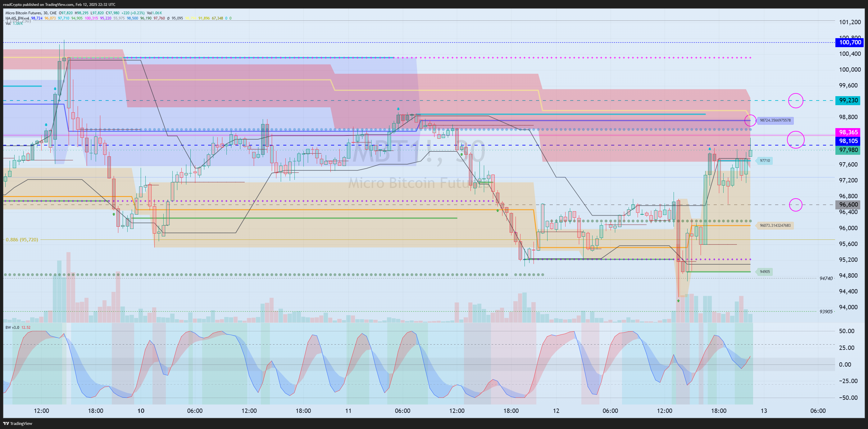Click the blue 98,105 price axis label

(x=848, y=141)
